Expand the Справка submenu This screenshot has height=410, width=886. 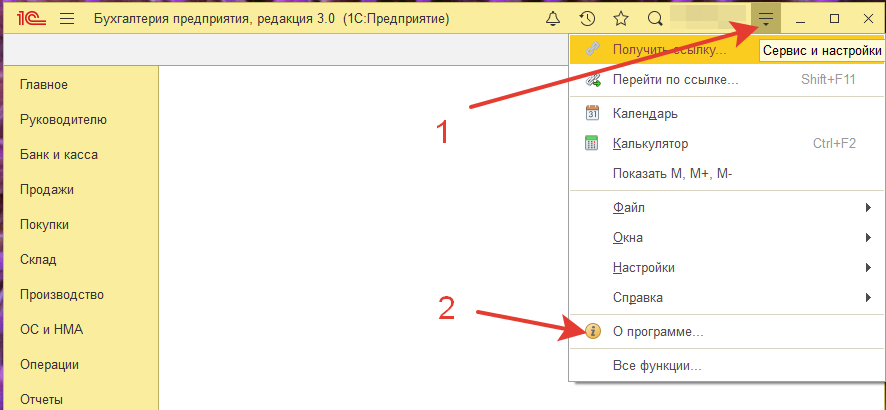725,297
